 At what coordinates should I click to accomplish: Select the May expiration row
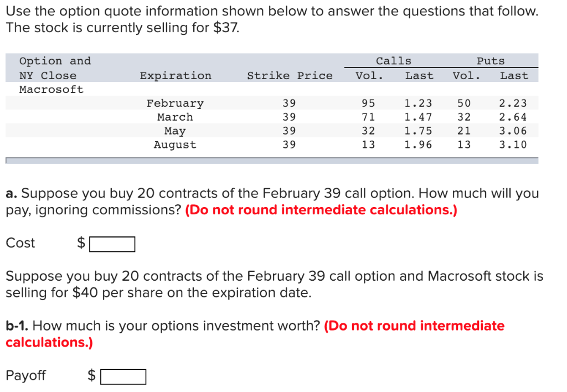175,131
